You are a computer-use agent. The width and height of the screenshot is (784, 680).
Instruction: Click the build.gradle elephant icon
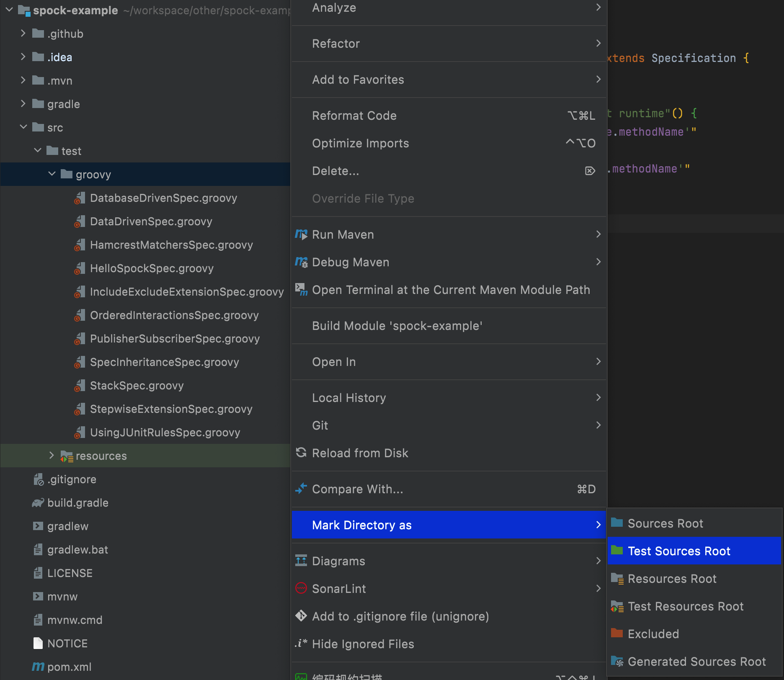pyautogui.click(x=38, y=502)
